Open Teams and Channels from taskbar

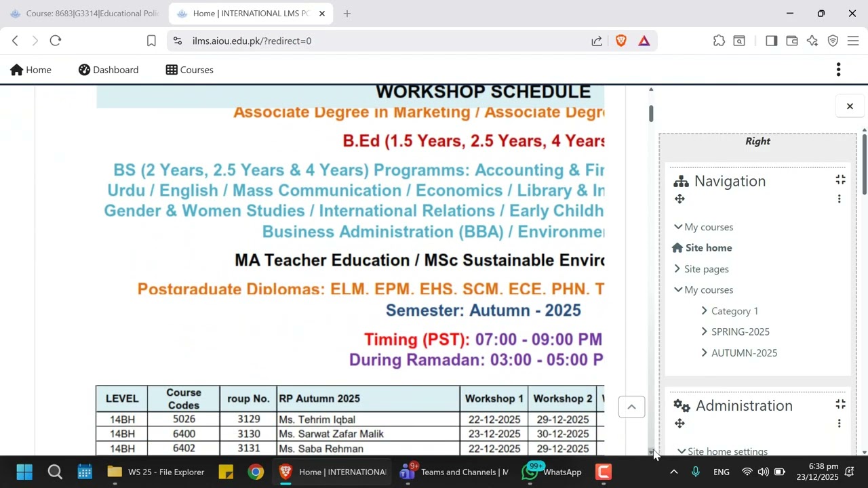(x=454, y=472)
